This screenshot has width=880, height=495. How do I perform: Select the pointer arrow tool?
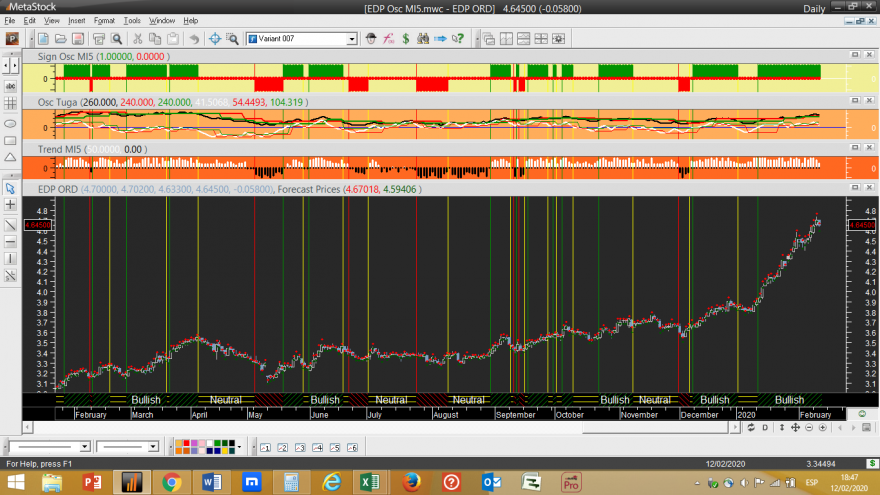click(x=10, y=188)
